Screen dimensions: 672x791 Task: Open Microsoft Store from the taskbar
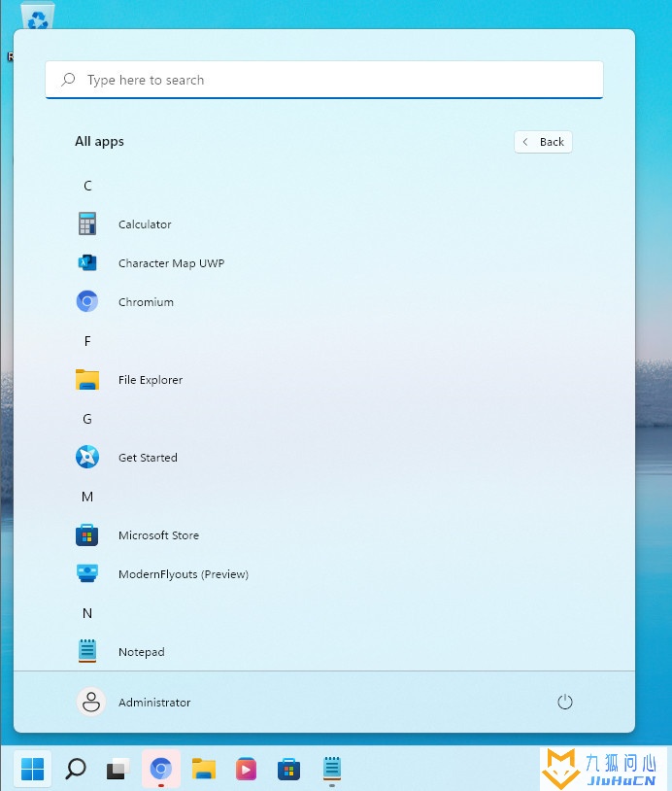288,770
